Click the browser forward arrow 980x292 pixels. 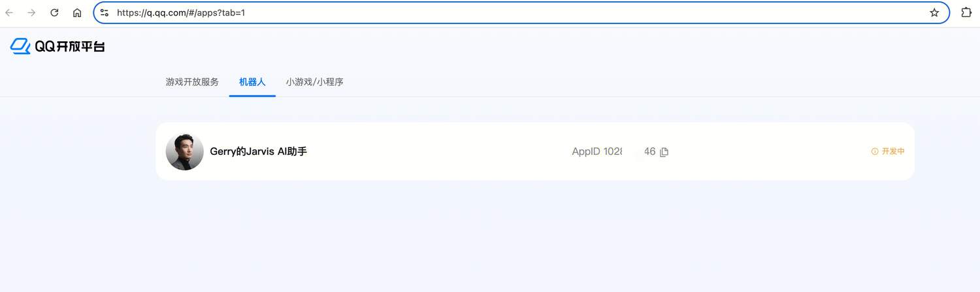click(31, 12)
